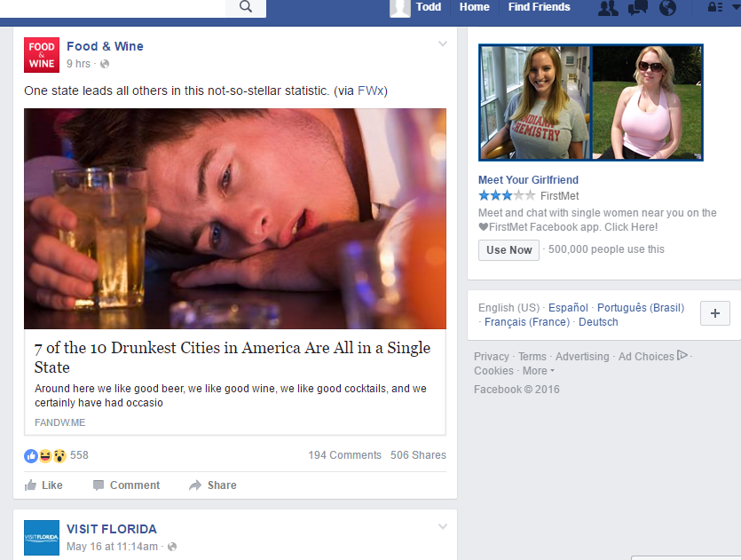Like the Food & Wine post
Viewport: 741px width, 560px height.
point(43,485)
